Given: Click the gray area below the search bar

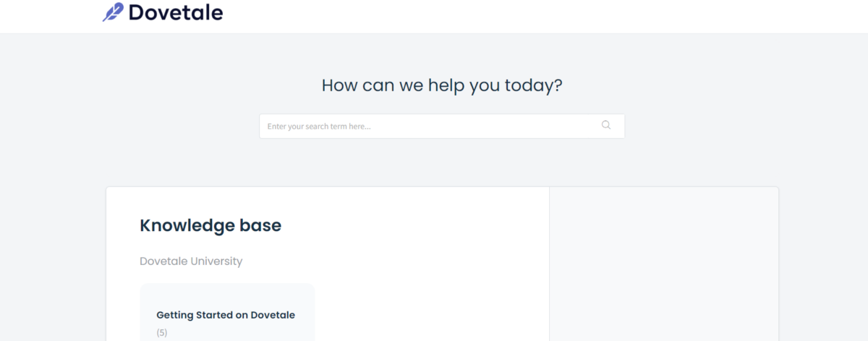Looking at the screenshot, I should coord(442,163).
